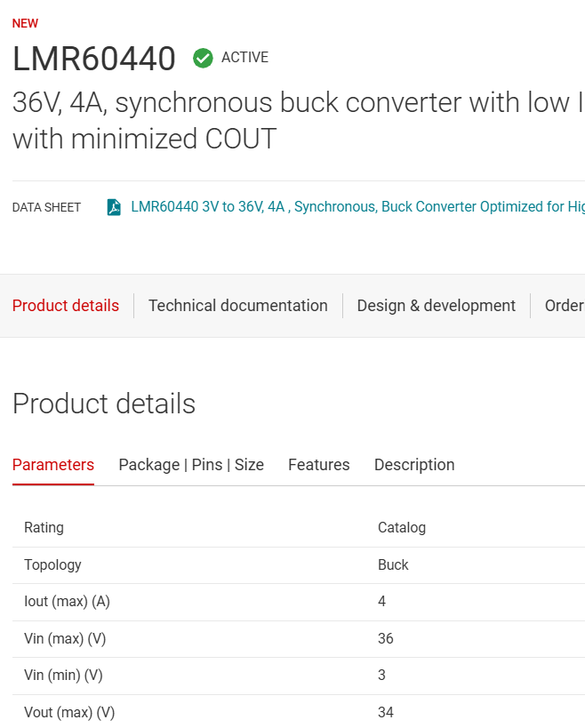Click the Topology parameter label

click(52, 565)
